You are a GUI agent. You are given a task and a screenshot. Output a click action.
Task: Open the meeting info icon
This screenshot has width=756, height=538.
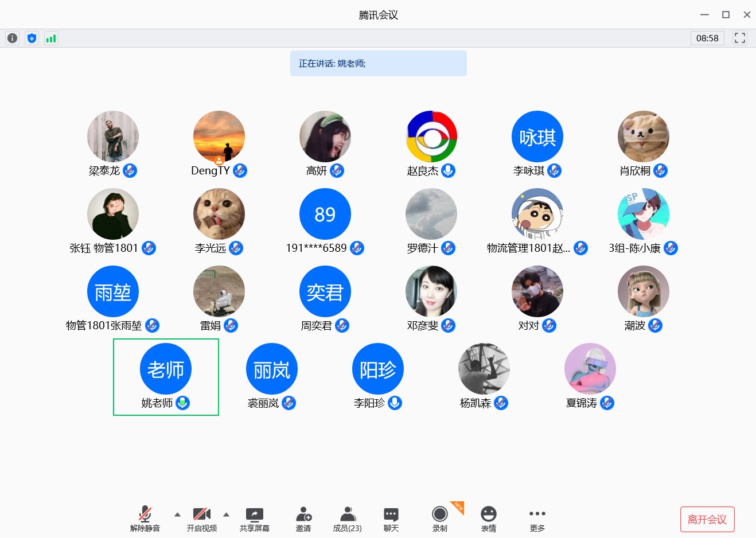(x=12, y=38)
